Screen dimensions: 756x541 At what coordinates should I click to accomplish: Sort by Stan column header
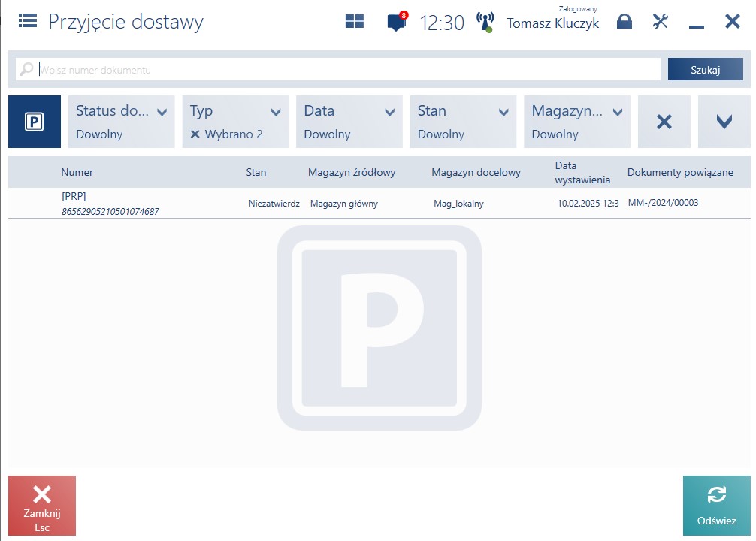pyautogui.click(x=256, y=172)
